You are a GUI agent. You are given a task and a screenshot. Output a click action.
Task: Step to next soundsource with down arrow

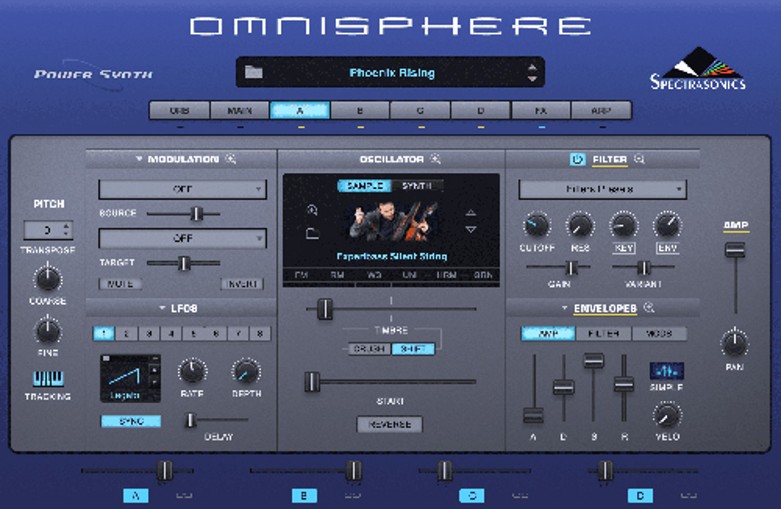point(471,229)
